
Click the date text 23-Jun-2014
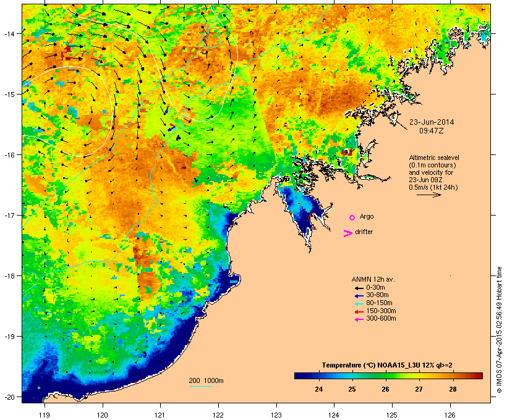click(432, 122)
